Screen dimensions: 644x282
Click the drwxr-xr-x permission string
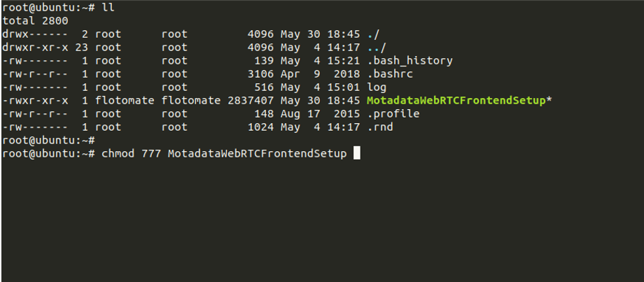pyautogui.click(x=35, y=48)
